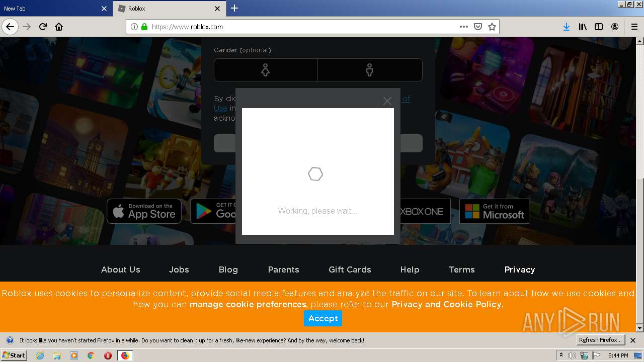Save page to Pocket
This screenshot has height=362, width=644.
[x=478, y=27]
